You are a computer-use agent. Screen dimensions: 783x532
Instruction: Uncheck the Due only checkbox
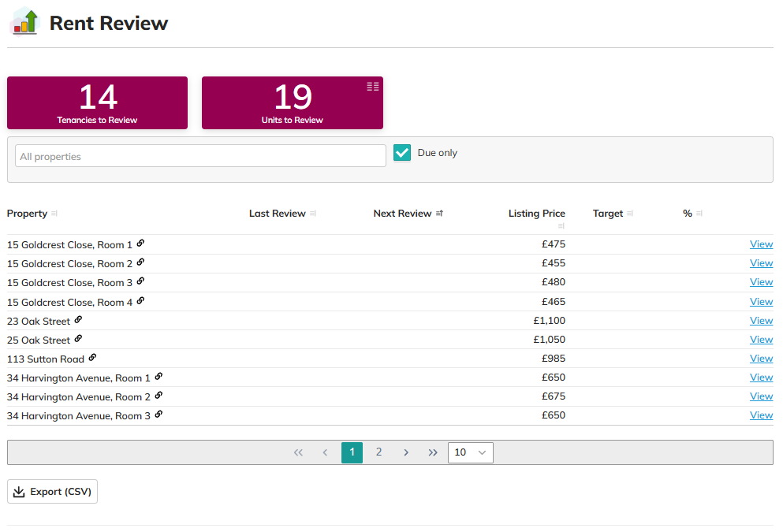402,153
